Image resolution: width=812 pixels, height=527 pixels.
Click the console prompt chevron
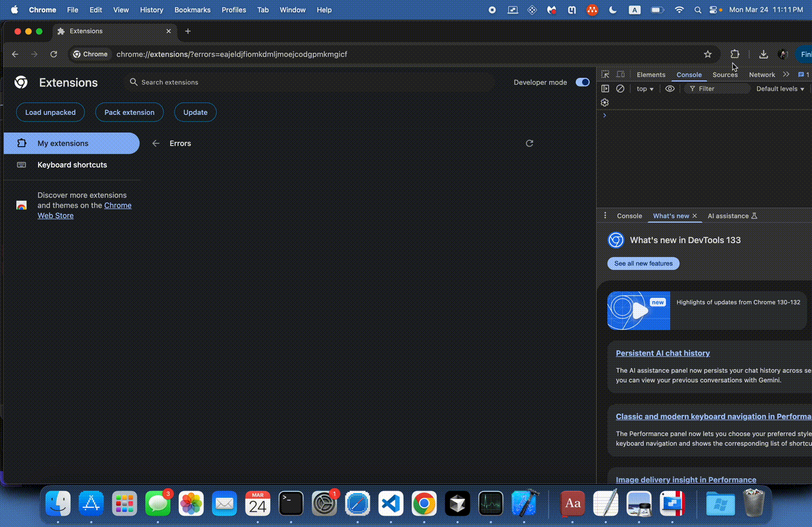tap(605, 115)
